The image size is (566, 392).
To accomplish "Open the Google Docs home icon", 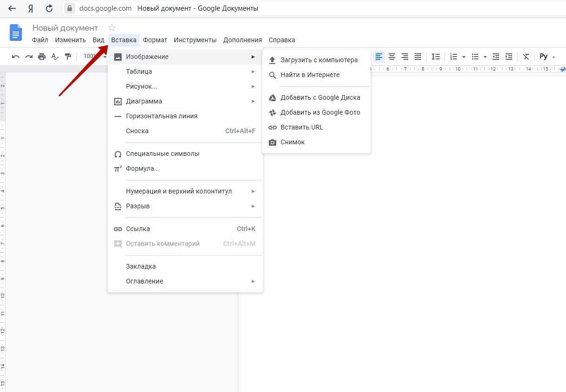I will coord(16,33).
